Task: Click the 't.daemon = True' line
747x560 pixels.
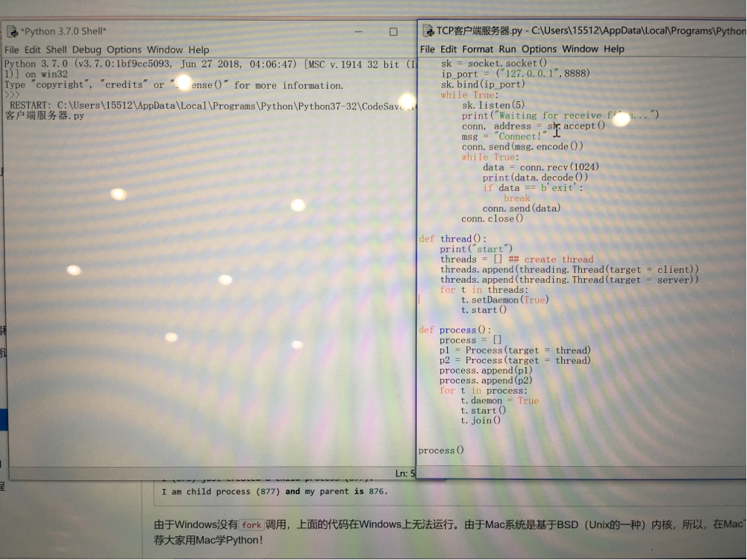Action: point(500,401)
